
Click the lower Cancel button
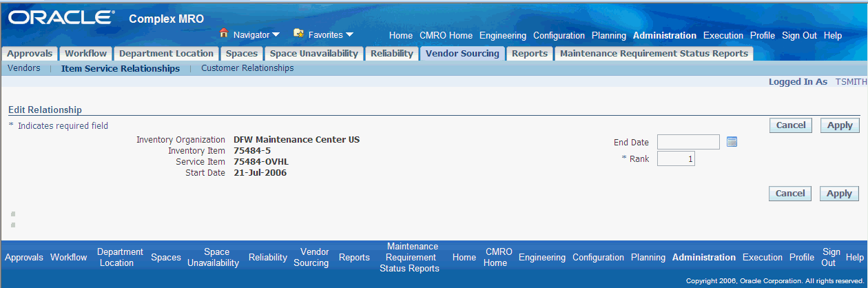(790, 193)
